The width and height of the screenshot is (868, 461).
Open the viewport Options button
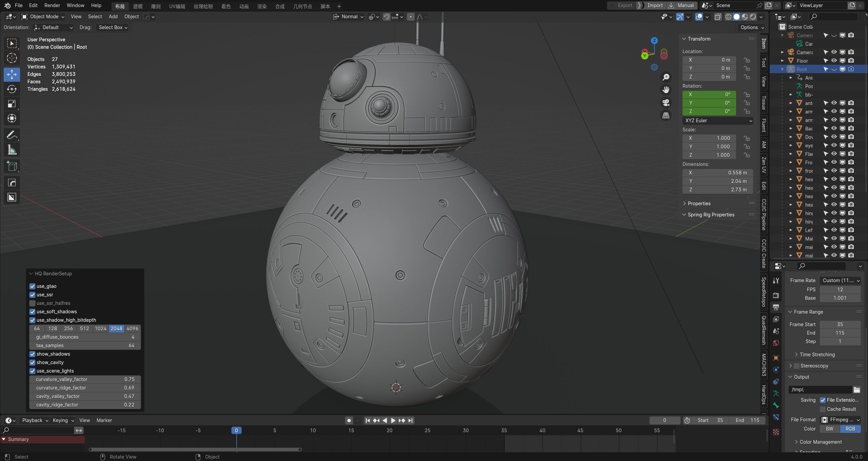point(752,27)
